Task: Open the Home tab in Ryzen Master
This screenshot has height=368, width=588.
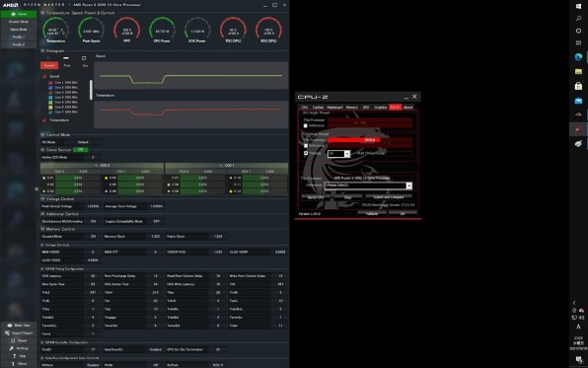Action: [19, 14]
